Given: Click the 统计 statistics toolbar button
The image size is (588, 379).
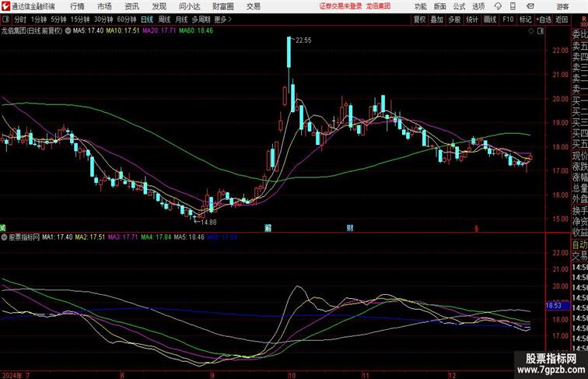Looking at the screenshot, I should pos(472,19).
